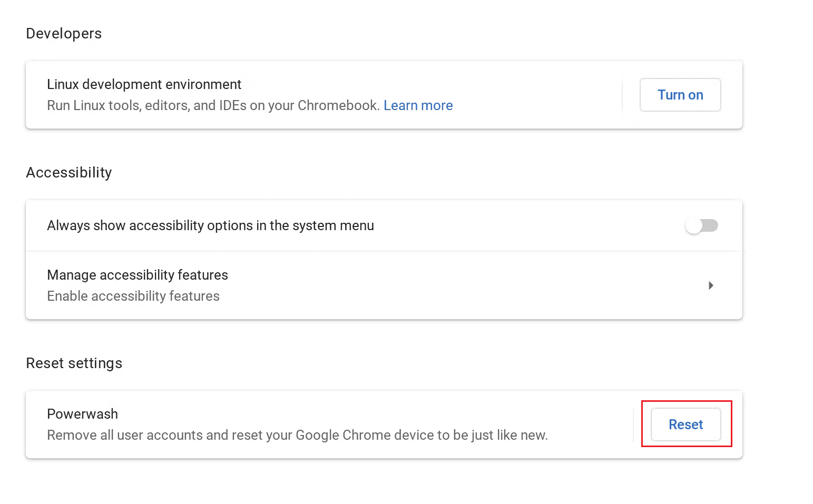Click the Powerwash Reset button
This screenshot has width=813, height=504.
[685, 424]
